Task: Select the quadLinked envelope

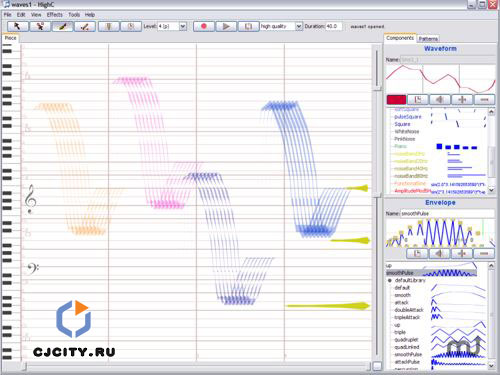Action: tap(407, 347)
